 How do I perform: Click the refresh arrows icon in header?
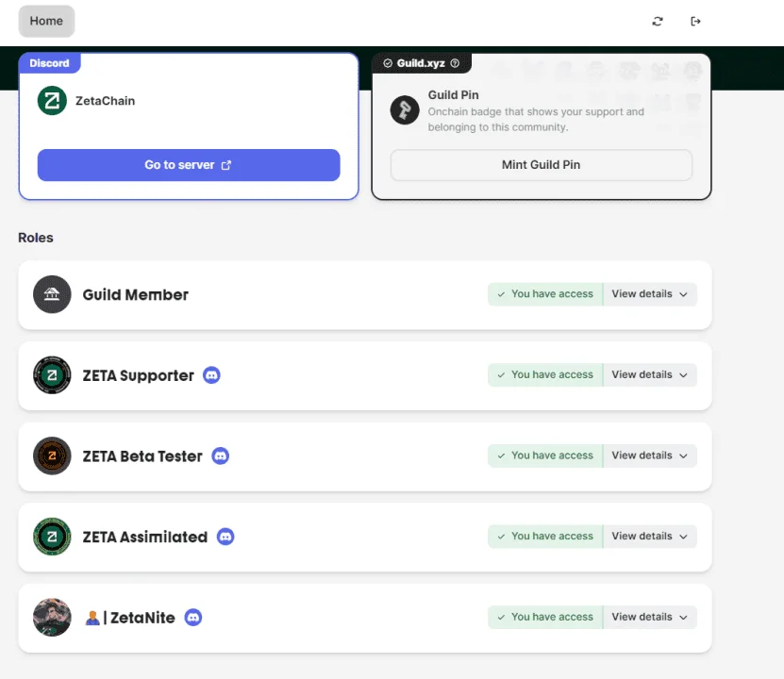click(658, 21)
